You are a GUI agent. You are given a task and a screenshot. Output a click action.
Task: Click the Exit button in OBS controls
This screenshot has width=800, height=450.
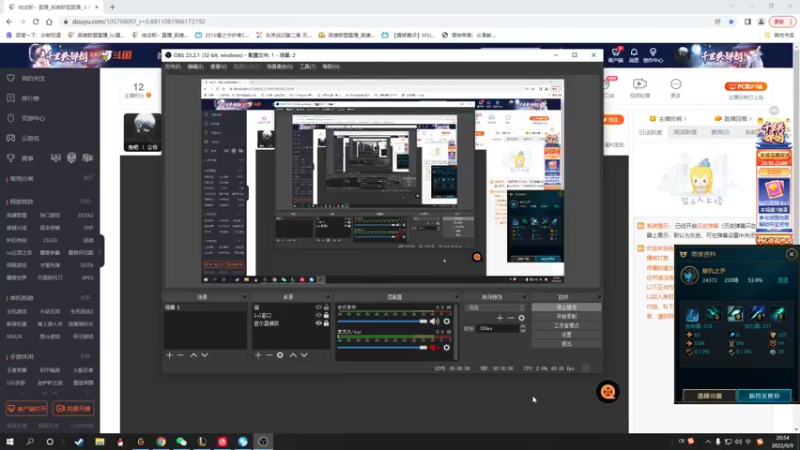coord(566,344)
